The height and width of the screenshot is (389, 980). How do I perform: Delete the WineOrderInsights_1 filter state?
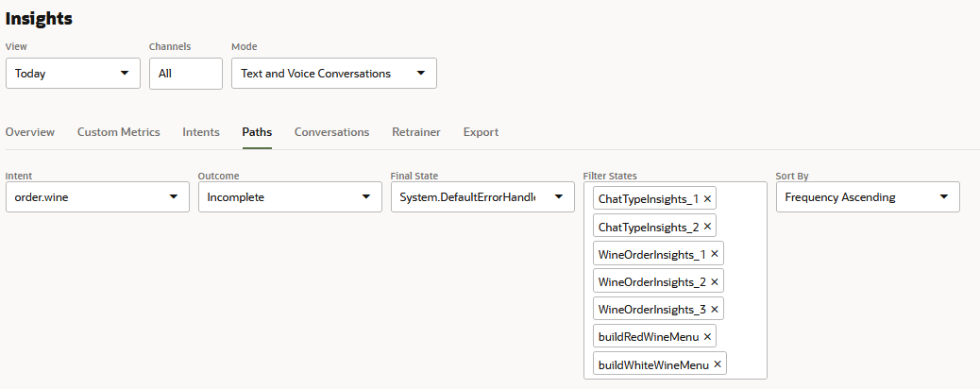(x=715, y=254)
